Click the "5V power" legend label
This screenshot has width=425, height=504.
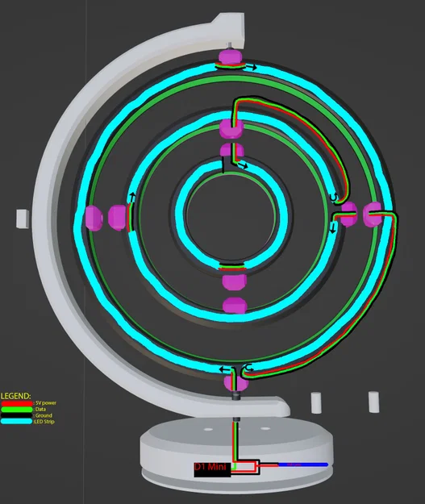[x=46, y=402]
